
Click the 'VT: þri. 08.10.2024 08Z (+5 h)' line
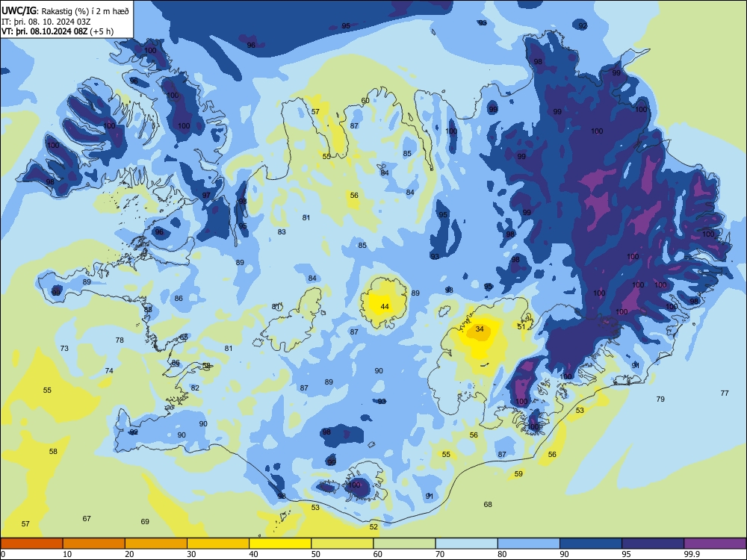[58, 31]
